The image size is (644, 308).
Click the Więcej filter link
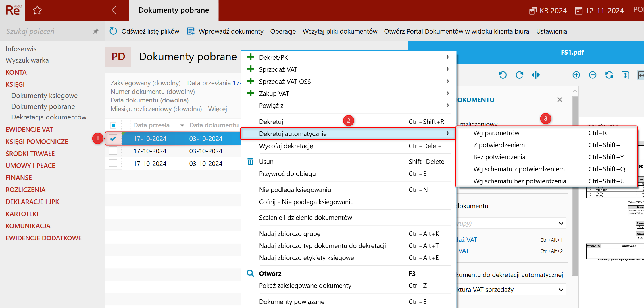[x=218, y=109]
